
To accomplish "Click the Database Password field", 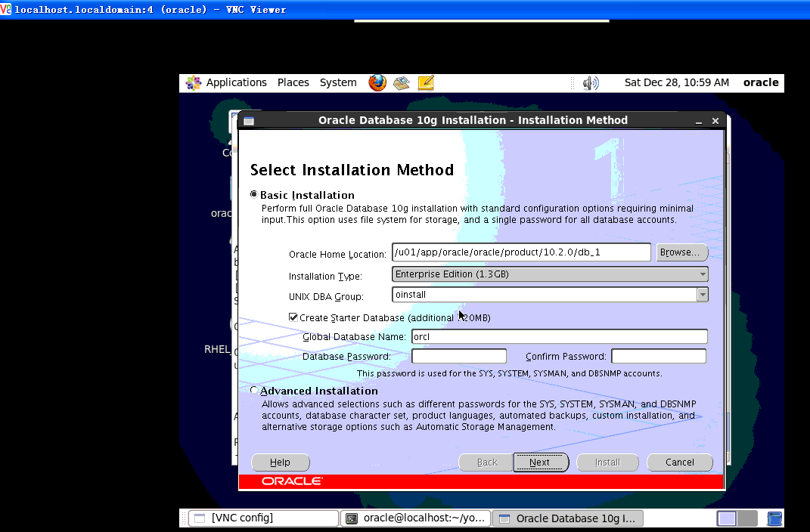I will pyautogui.click(x=459, y=356).
